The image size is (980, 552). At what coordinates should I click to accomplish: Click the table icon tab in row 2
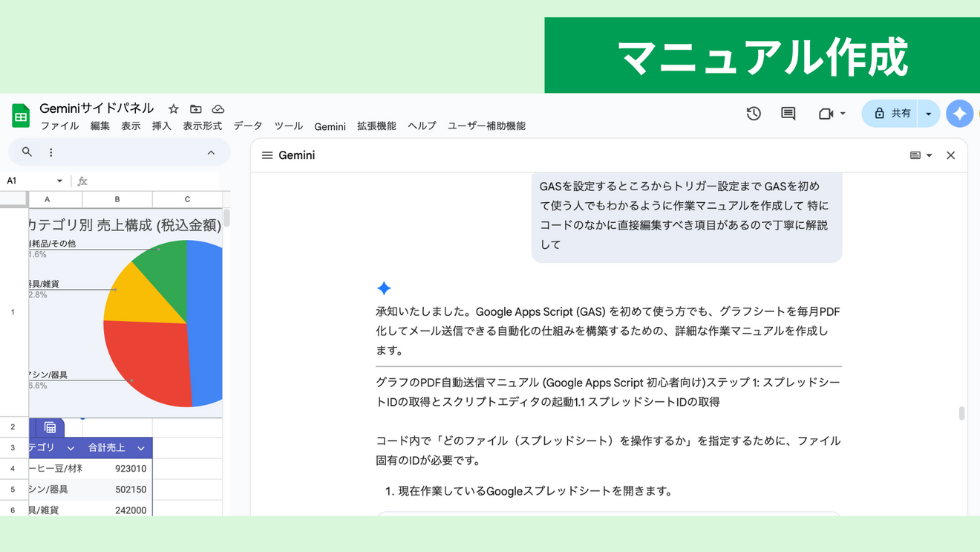[x=50, y=427]
